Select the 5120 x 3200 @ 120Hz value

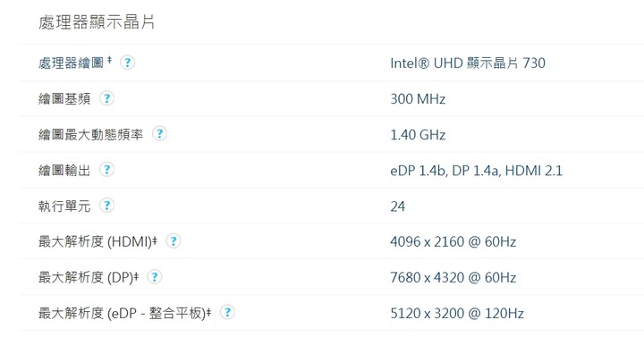click(x=457, y=314)
